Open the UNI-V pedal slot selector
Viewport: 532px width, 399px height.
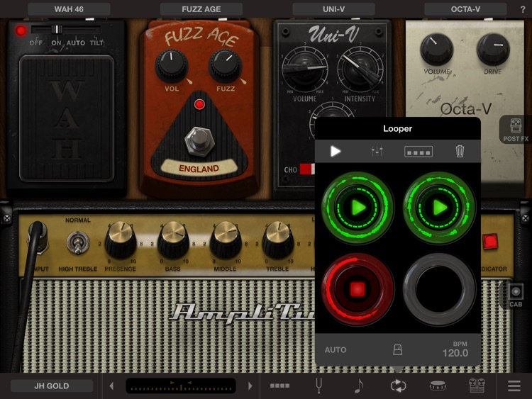coord(333,9)
